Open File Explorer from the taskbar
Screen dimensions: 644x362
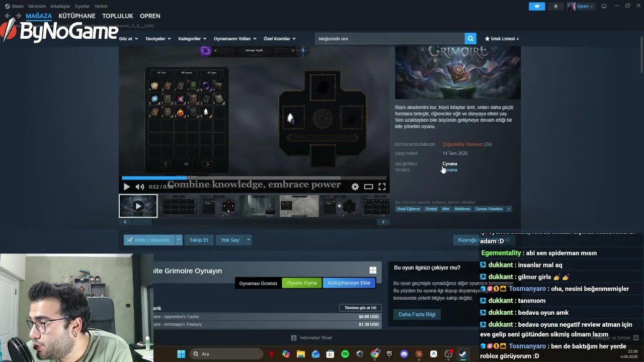click(x=301, y=354)
